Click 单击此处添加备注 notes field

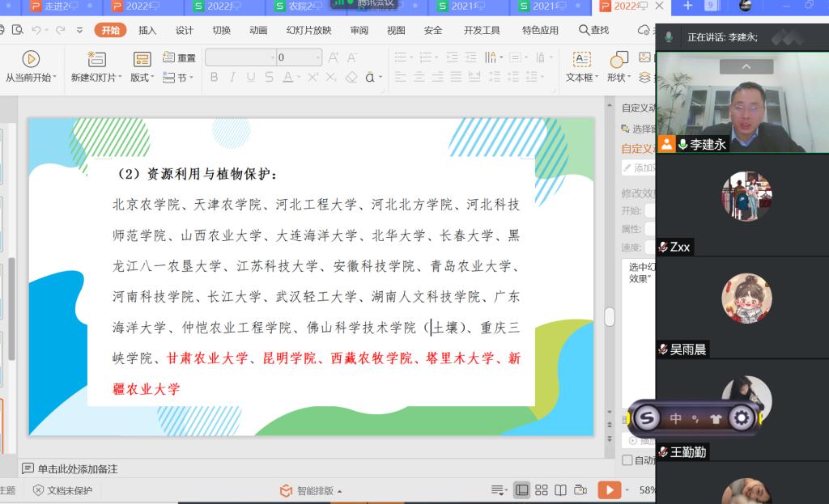pos(78,468)
